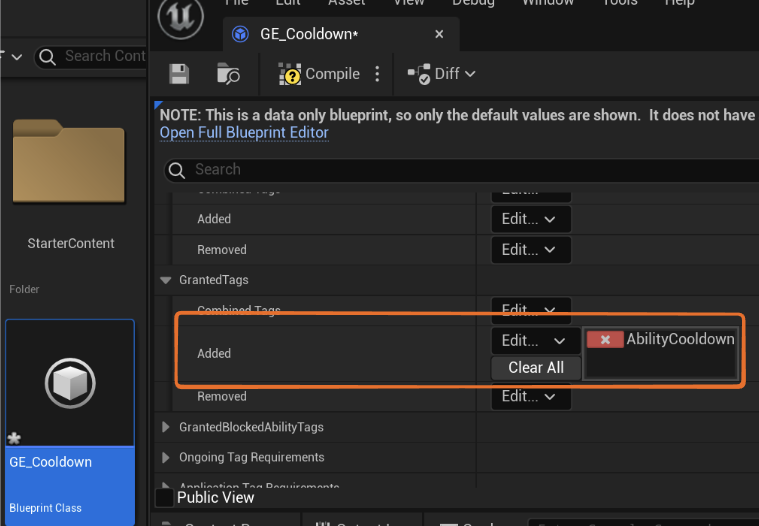Screen dimensions: 759x526
Task: Close the GE_Cooldown tab
Action: pyautogui.click(x=439, y=34)
